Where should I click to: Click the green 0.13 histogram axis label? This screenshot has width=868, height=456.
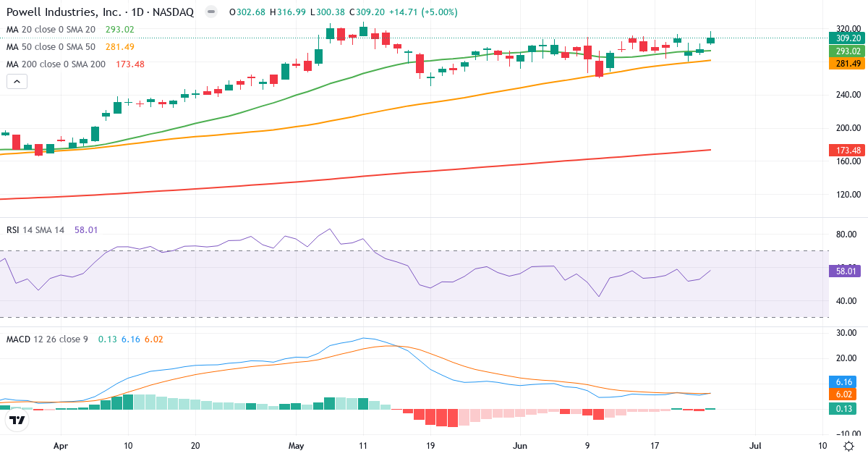coord(843,409)
